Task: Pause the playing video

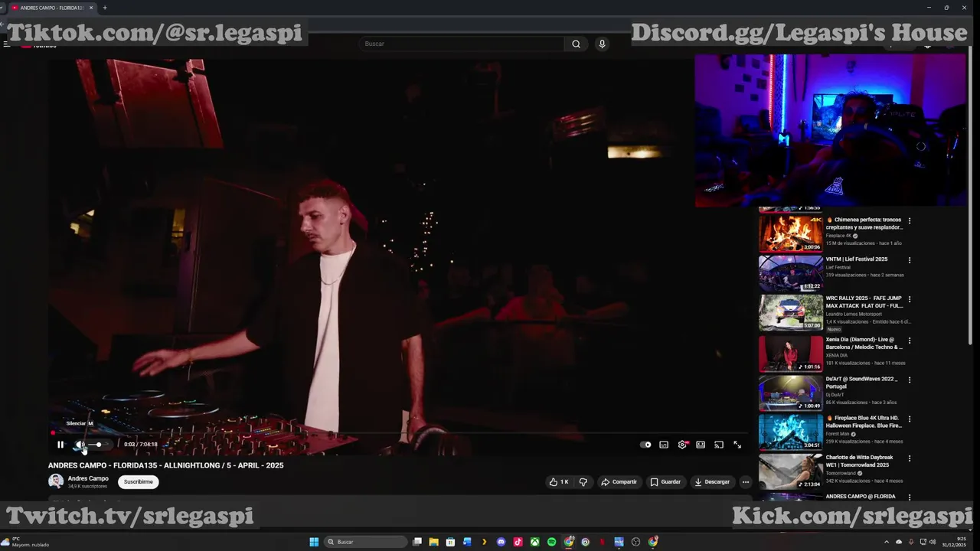Action: 60,445
